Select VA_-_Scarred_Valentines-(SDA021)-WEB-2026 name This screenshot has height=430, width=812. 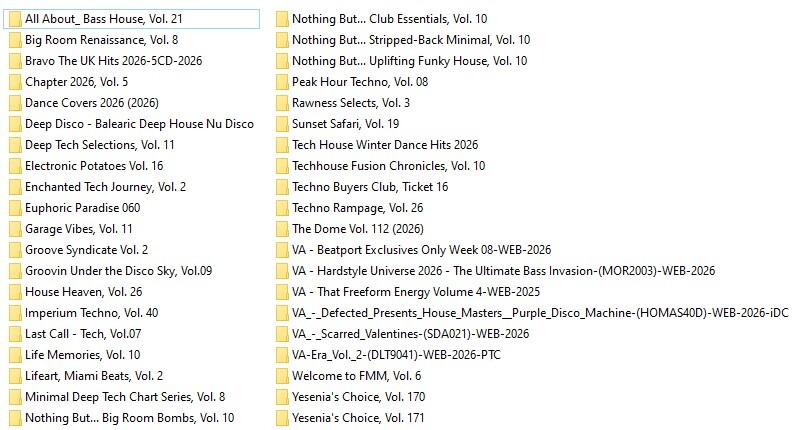point(411,334)
